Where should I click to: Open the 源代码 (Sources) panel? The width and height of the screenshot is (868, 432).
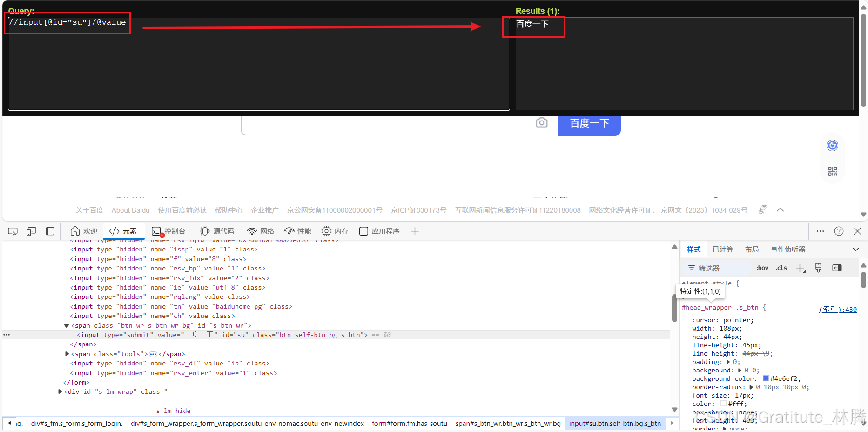coord(217,231)
